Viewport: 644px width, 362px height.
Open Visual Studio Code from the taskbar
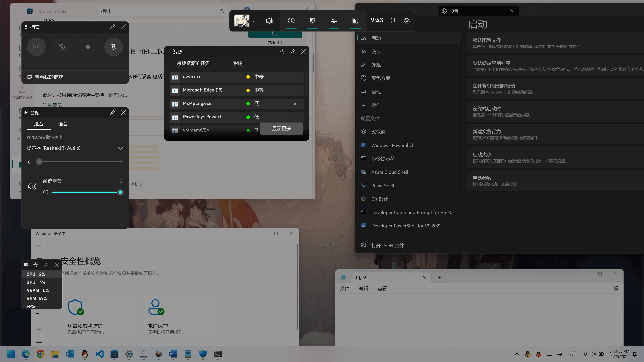(x=99, y=354)
